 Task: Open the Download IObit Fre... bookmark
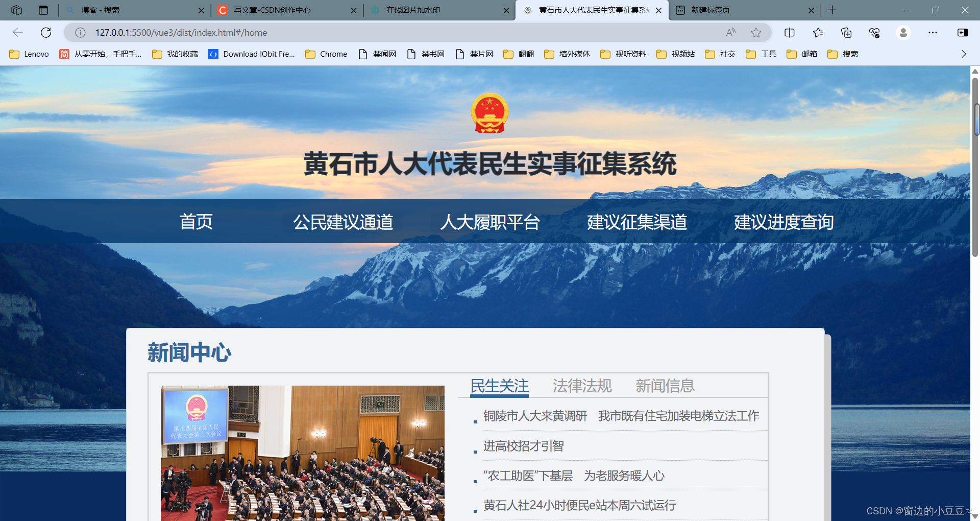(252, 54)
